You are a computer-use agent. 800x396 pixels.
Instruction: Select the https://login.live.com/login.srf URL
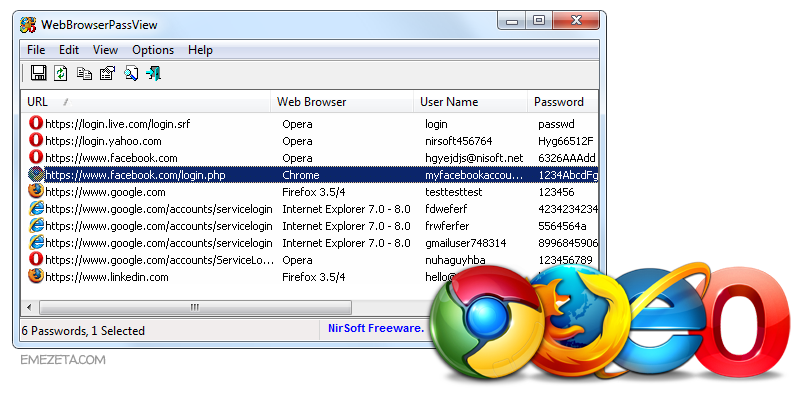[118, 124]
